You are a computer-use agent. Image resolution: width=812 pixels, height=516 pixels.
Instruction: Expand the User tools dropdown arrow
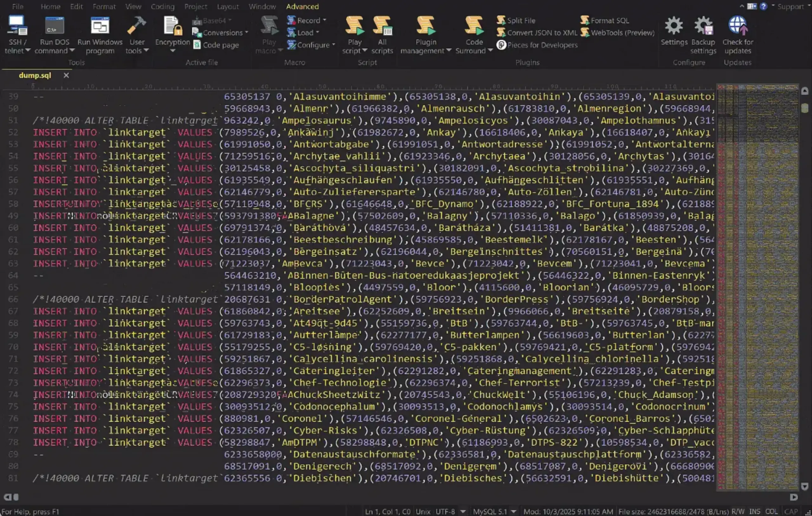click(x=146, y=50)
